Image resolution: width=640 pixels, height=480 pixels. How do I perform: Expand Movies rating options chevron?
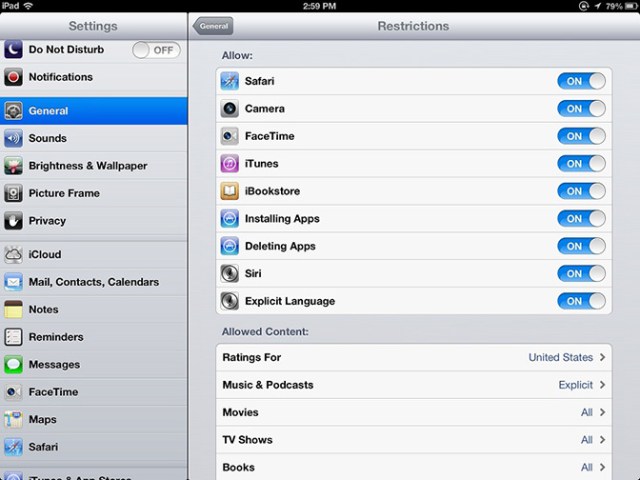coord(602,412)
